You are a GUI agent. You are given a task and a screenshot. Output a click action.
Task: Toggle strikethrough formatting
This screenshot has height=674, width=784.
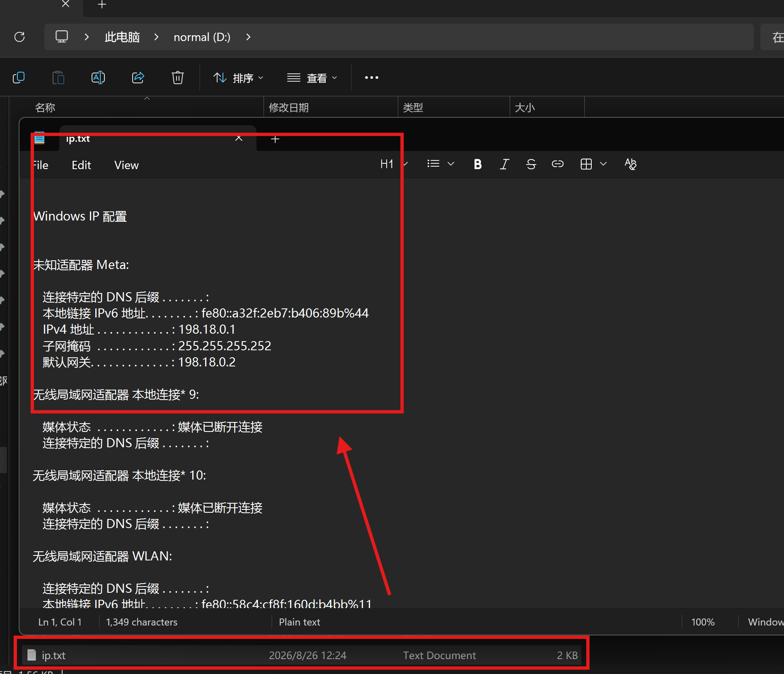click(x=531, y=164)
